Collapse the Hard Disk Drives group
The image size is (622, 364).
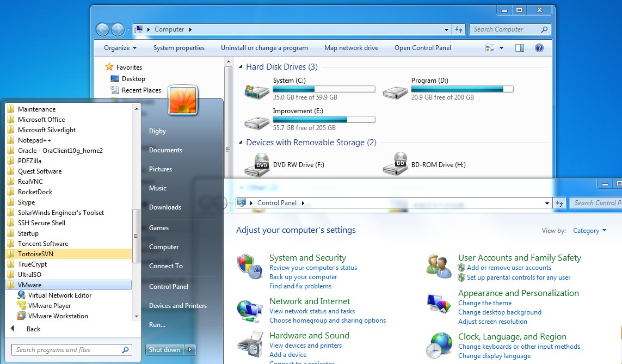click(x=241, y=67)
